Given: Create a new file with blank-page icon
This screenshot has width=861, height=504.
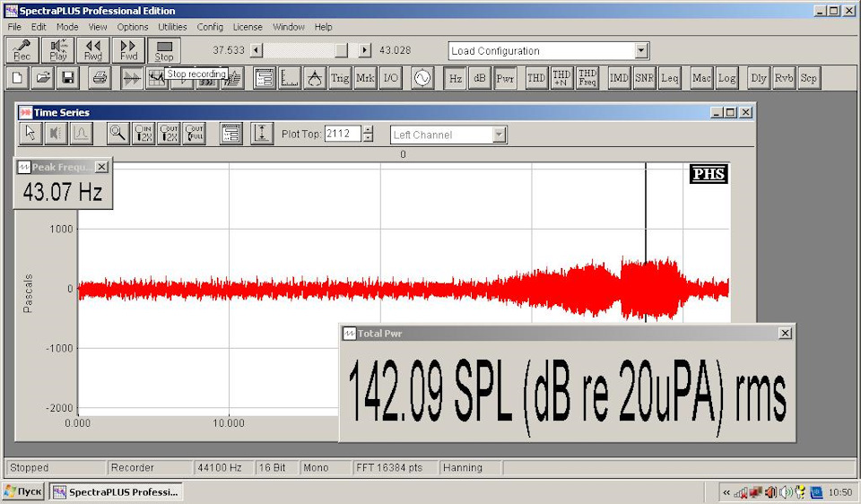Looking at the screenshot, I should coord(18,78).
